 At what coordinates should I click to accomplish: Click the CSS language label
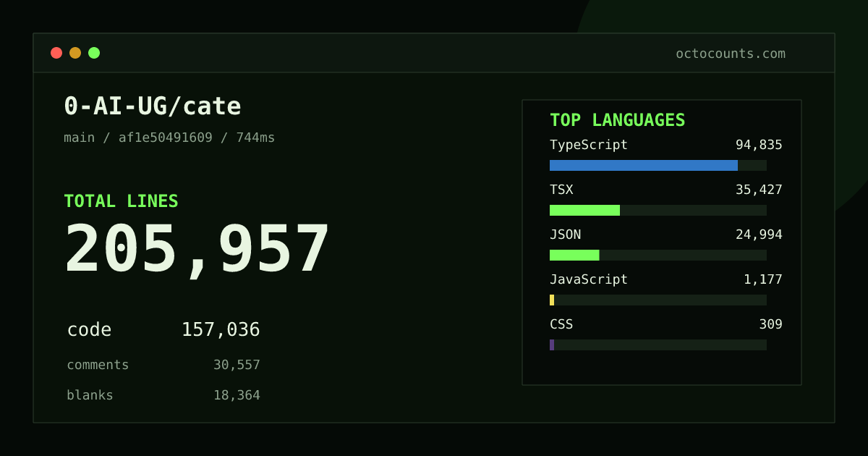click(x=561, y=324)
